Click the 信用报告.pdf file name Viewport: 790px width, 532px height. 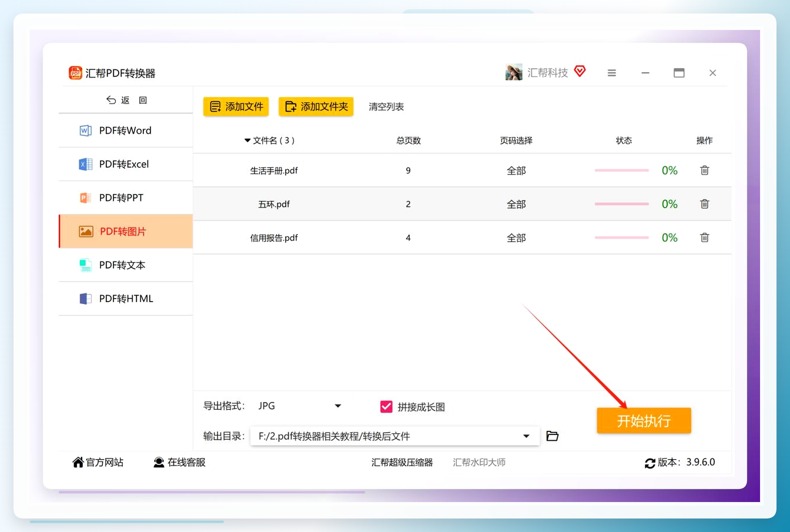pos(274,237)
